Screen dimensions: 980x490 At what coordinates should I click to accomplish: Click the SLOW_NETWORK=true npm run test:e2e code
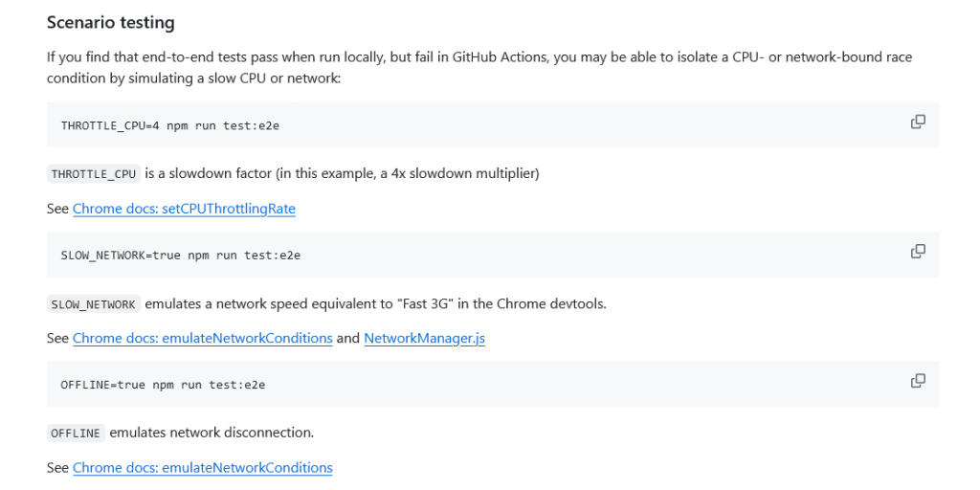pyautogui.click(x=181, y=256)
